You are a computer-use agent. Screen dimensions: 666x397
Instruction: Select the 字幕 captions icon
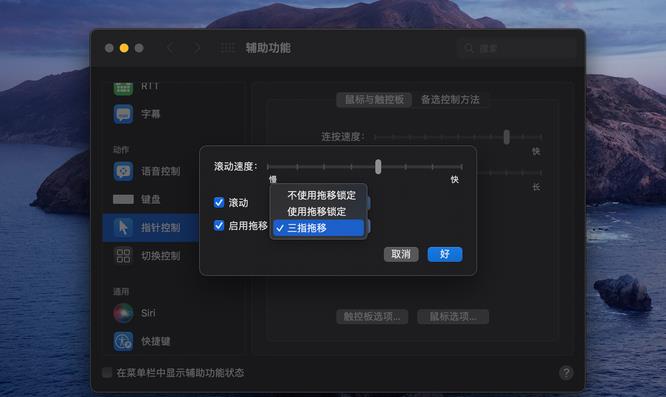click(123, 114)
